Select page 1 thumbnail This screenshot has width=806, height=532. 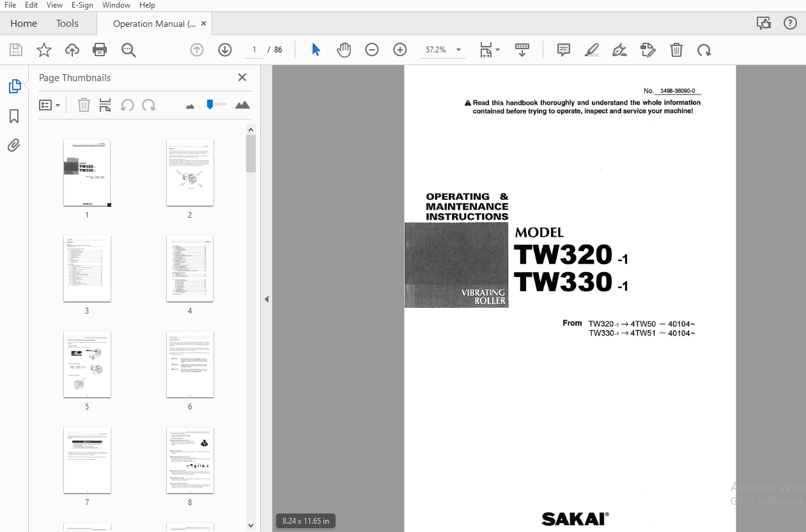click(x=87, y=173)
